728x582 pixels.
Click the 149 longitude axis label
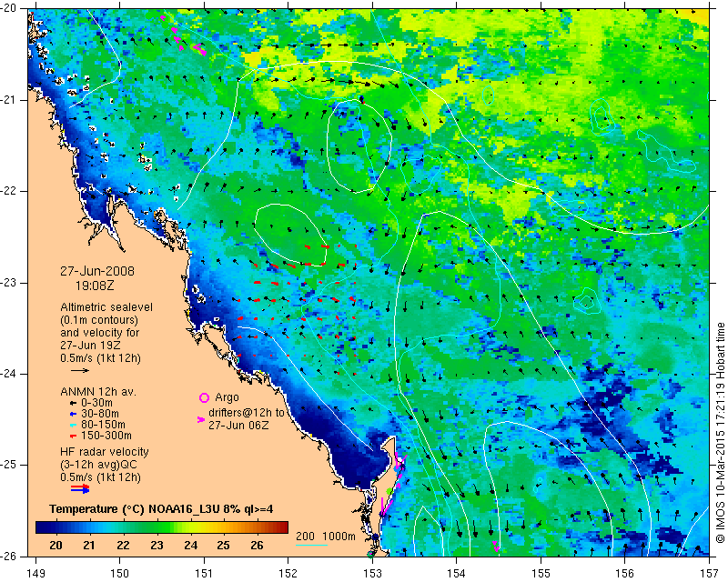tap(35, 574)
